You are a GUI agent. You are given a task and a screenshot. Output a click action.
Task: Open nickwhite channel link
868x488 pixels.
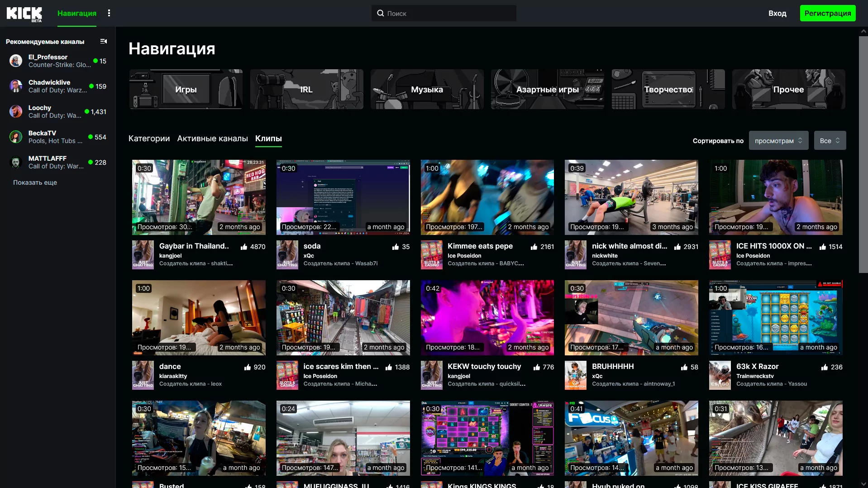coord(605,256)
